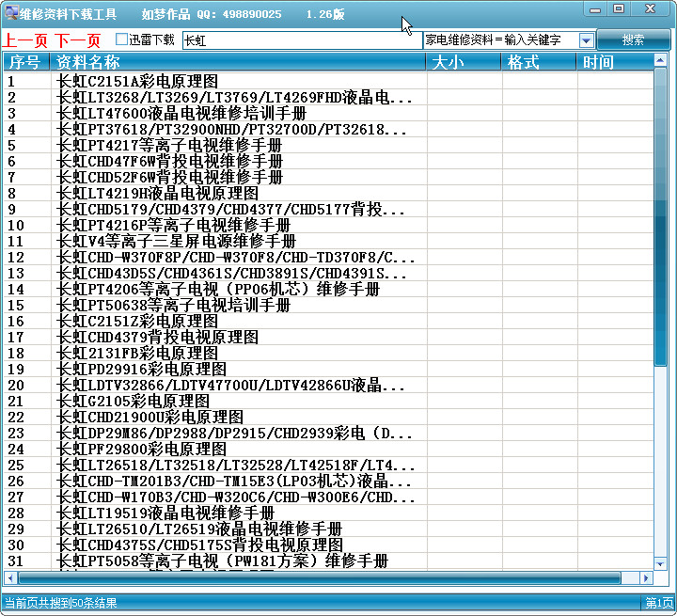
Task: Sort by the 资料名称 column header
Action: 238,62
